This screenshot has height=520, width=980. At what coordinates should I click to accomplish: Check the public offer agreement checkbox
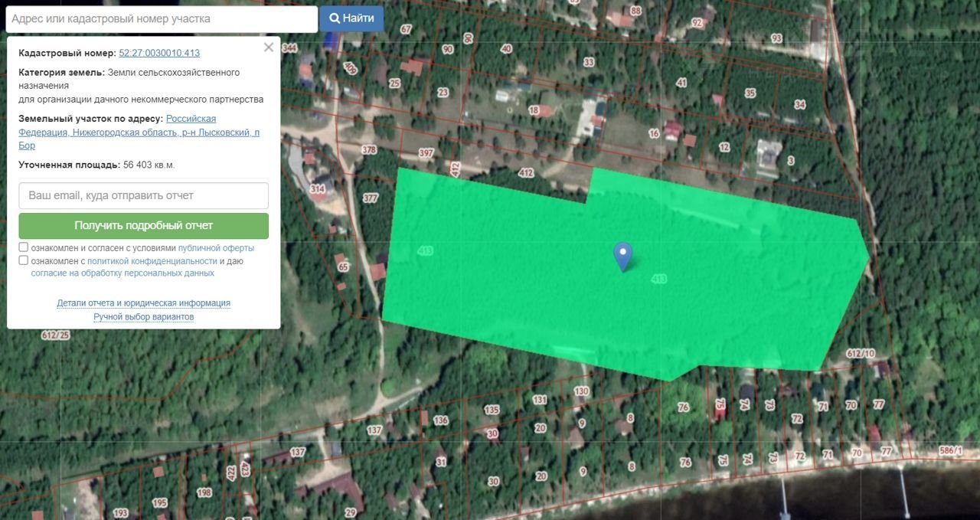[x=24, y=247]
